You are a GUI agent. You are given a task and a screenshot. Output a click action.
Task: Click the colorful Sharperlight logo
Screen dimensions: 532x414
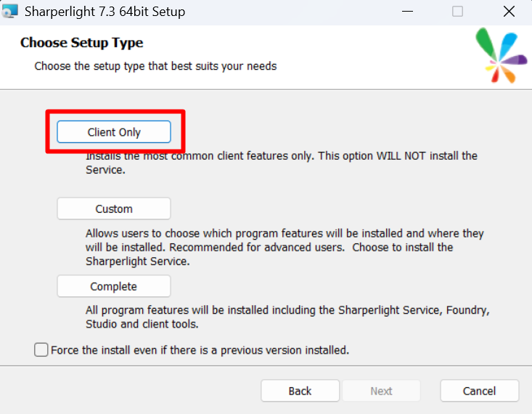pyautogui.click(x=501, y=57)
